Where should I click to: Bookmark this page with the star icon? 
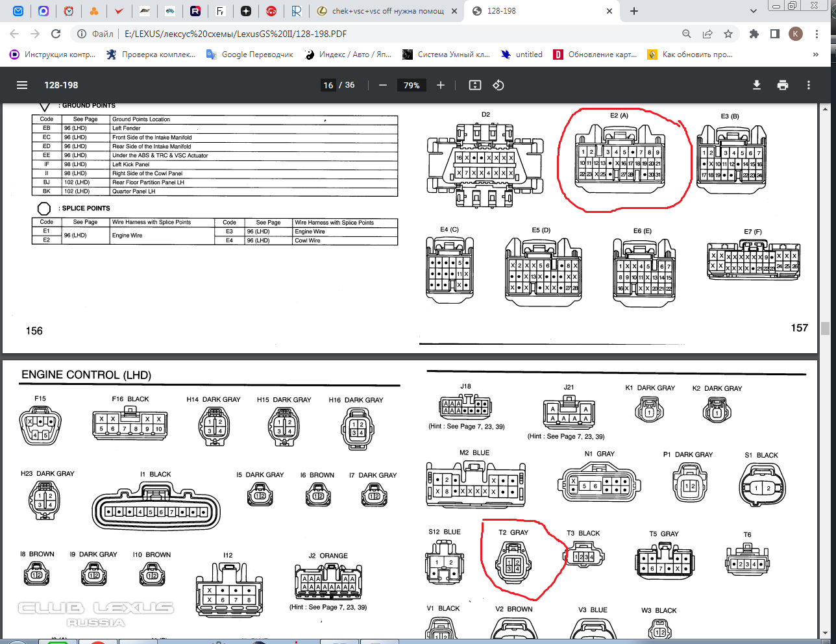[728, 34]
